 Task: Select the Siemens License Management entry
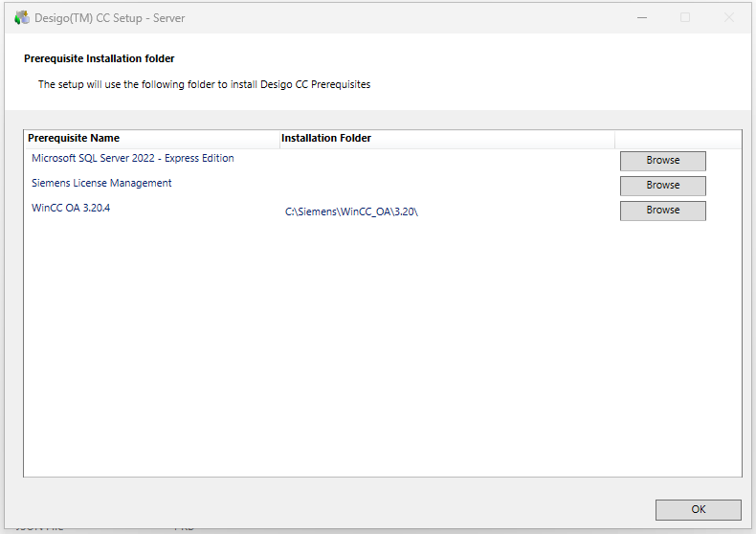click(101, 184)
